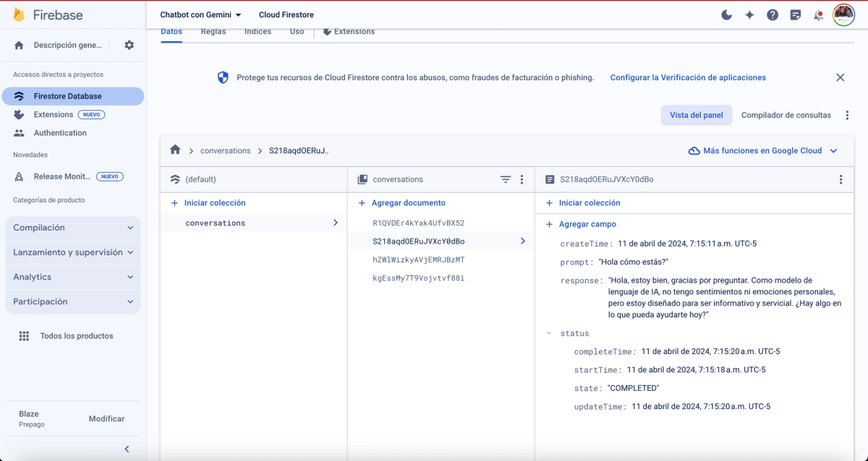Viewport: 868px width, 461px height.
Task: Click the breadcrumb home icon
Action: [175, 150]
